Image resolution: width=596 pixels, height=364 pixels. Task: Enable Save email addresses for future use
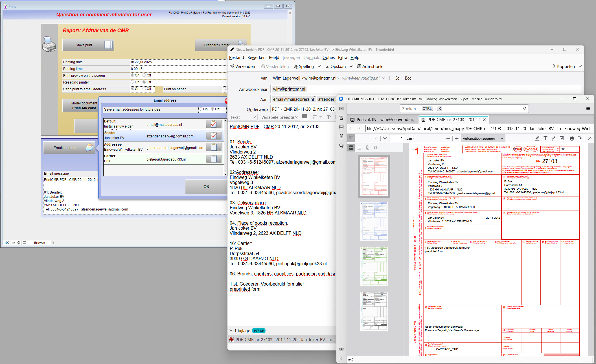(x=201, y=109)
